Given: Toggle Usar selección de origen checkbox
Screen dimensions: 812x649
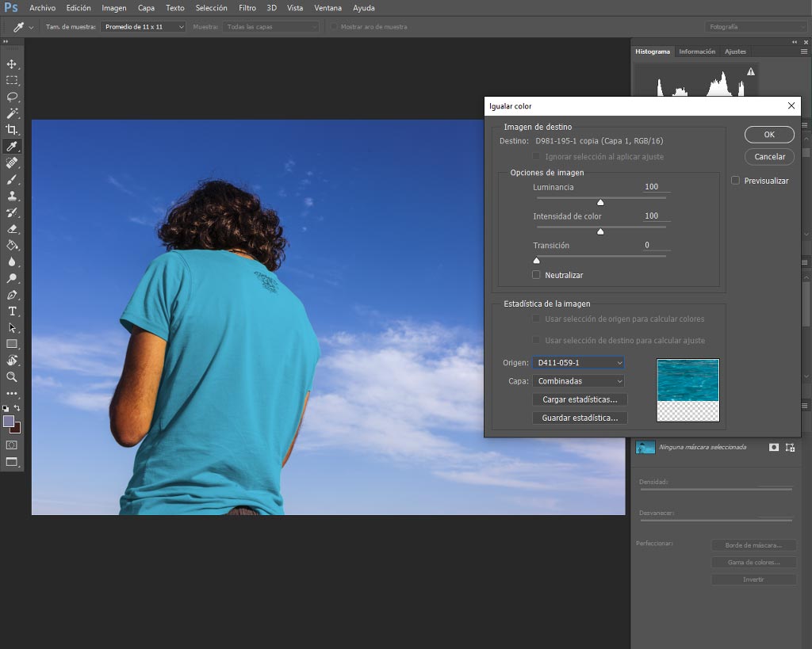Looking at the screenshot, I should click(536, 319).
